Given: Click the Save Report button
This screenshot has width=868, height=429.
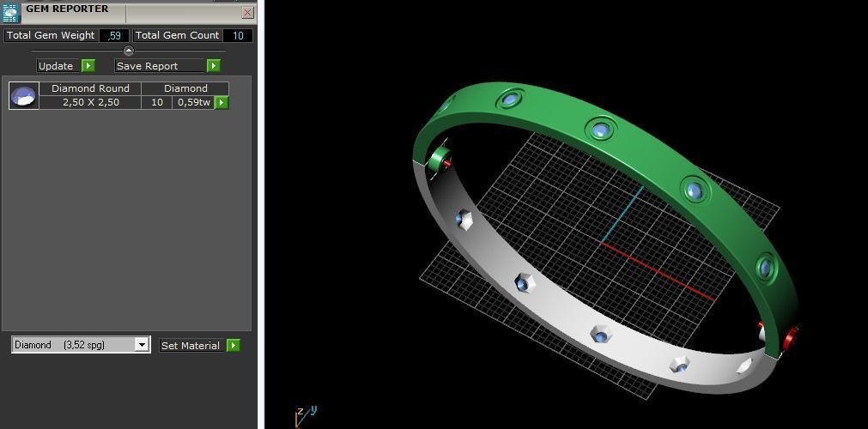Looking at the screenshot, I should [x=161, y=66].
